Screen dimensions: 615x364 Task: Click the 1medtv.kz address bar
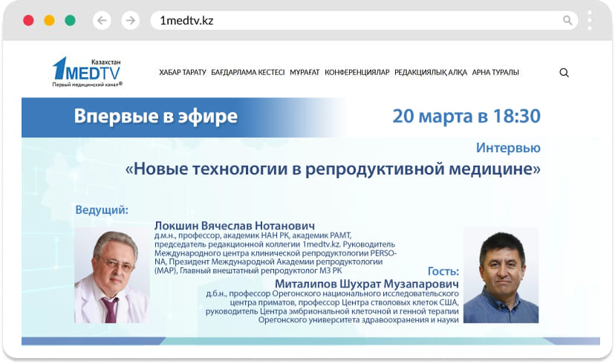pyautogui.click(x=364, y=20)
